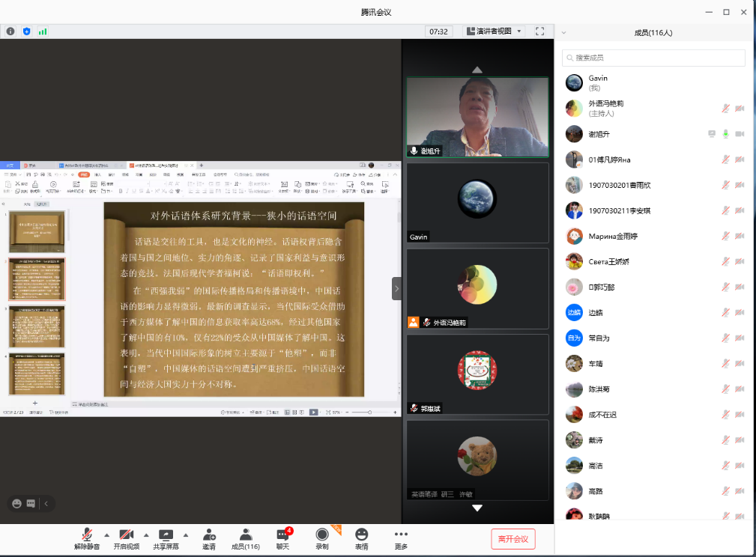Select slide 1 thumbnail in shared presentation
Image resolution: width=756 pixels, height=557 pixels.
[37, 232]
